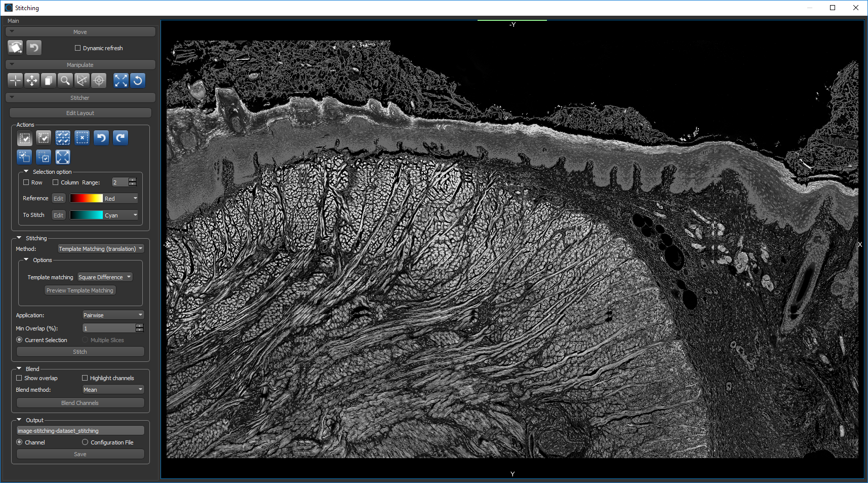
Task: Open the Reference Red colormap selector
Action: pyautogui.click(x=104, y=199)
